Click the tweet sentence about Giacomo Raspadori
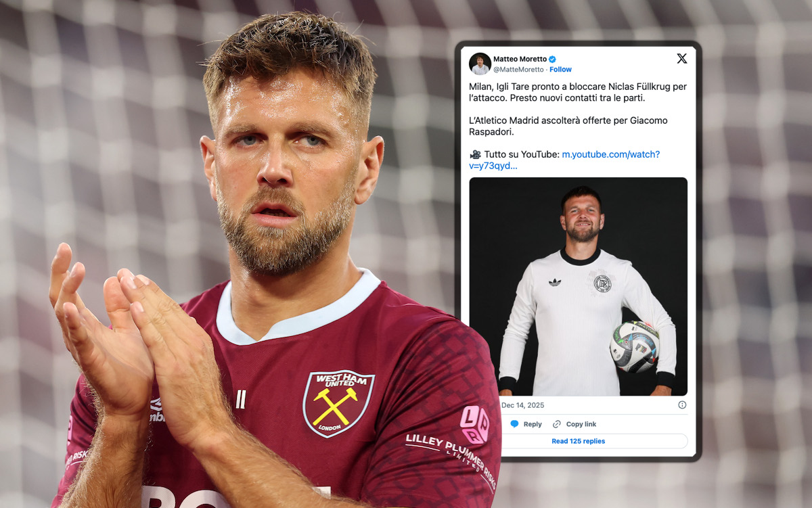 568,126
